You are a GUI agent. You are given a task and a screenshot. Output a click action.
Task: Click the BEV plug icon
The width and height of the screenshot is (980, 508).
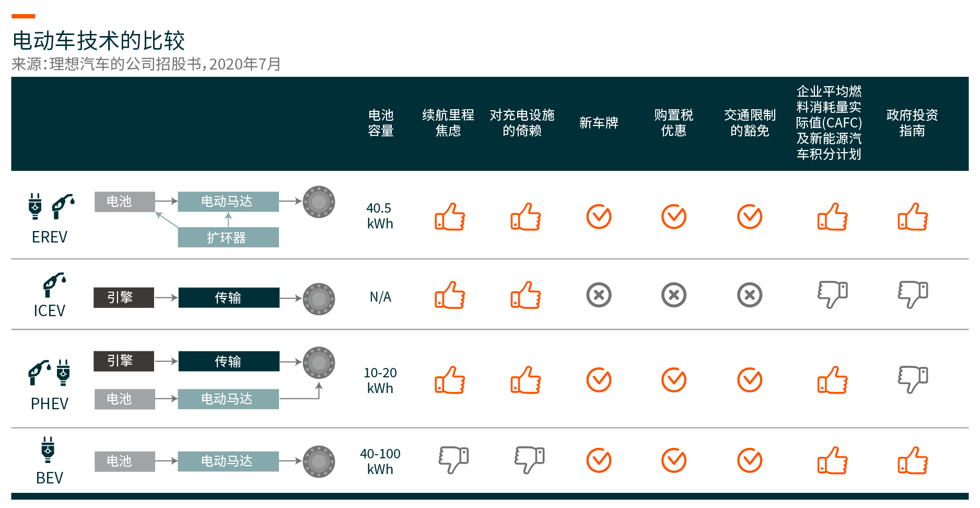(x=48, y=449)
